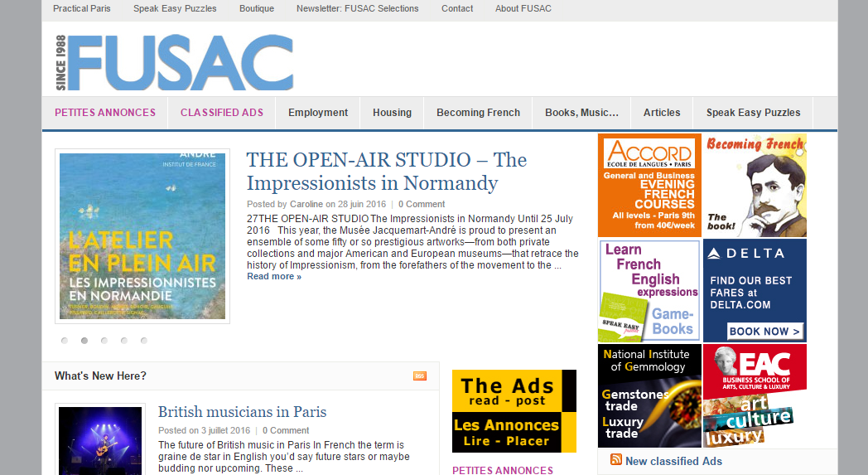868x475 pixels.
Task: Click the author link Caroline
Action: [306, 204]
